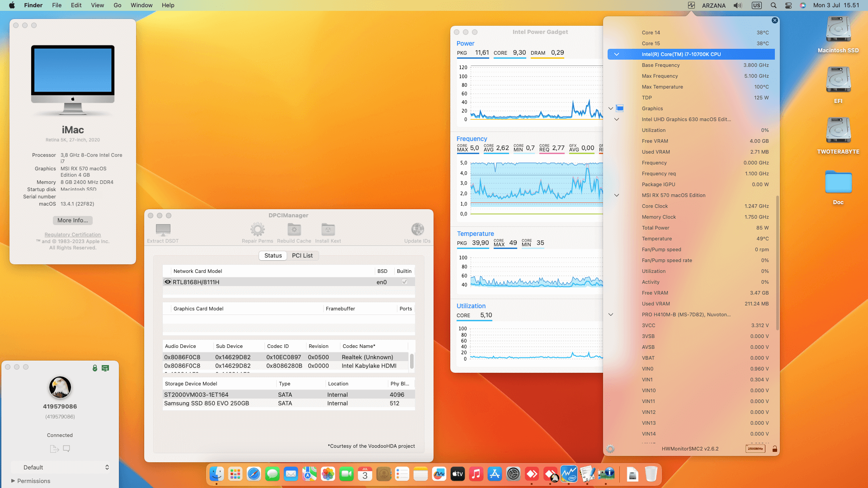Open the Finder Go menu

[x=118, y=5]
